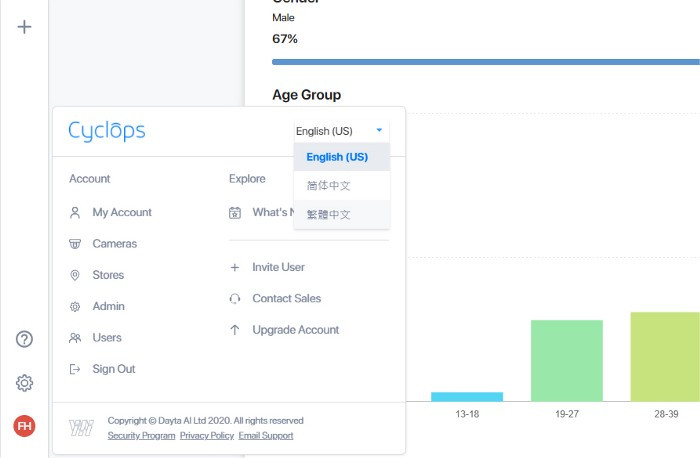
Task: Click the Upgrade Account arrow icon
Action: (235, 330)
